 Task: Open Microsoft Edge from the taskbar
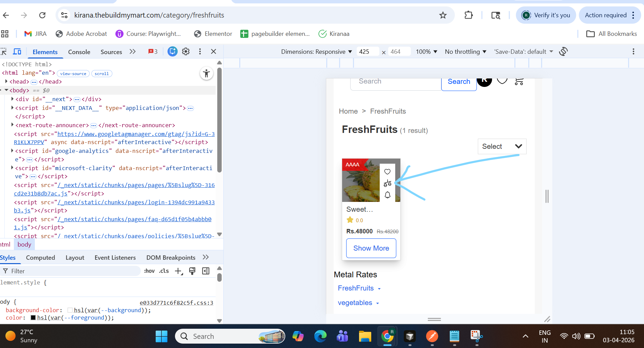click(x=320, y=336)
